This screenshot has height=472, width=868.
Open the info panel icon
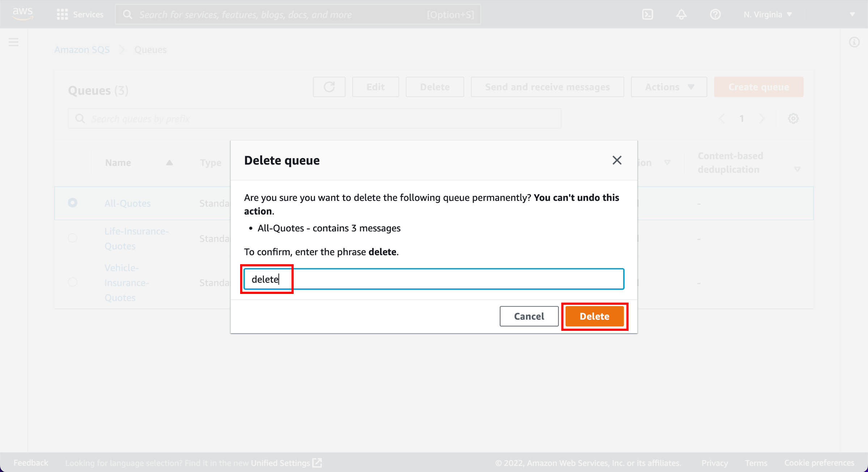coord(854,42)
